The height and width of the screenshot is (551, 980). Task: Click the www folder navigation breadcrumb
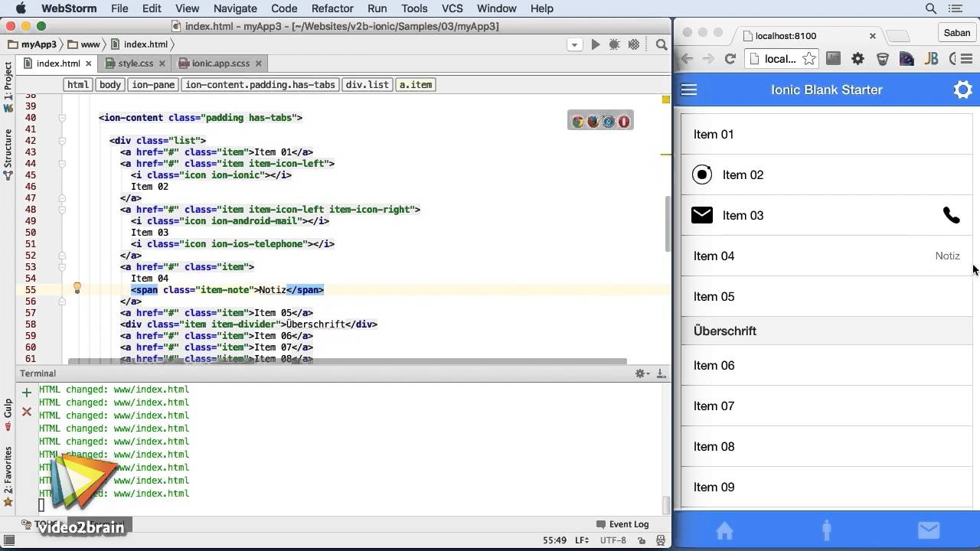tap(83, 44)
